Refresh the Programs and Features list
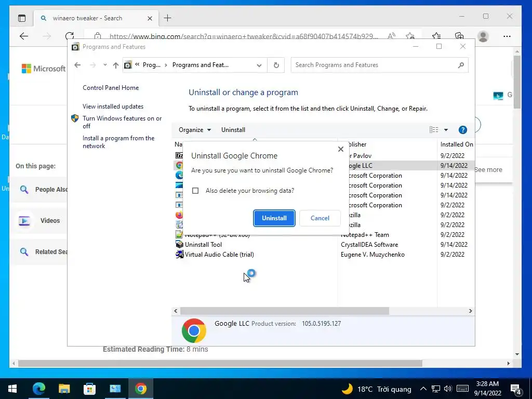The image size is (532, 399). click(x=276, y=65)
